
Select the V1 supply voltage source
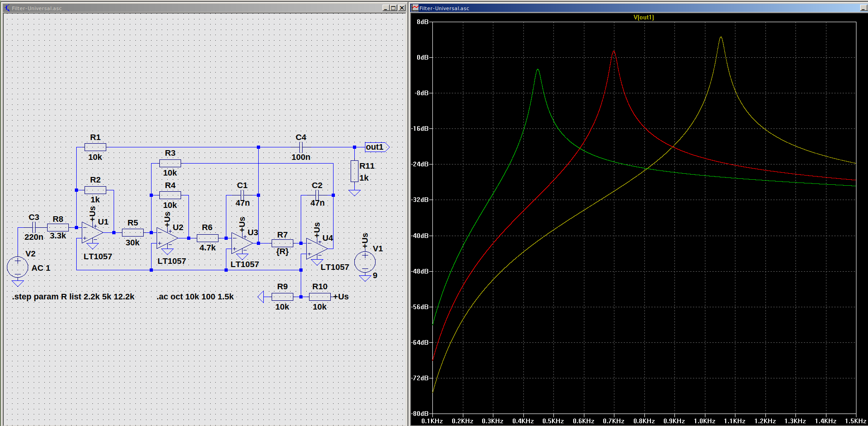coord(364,262)
